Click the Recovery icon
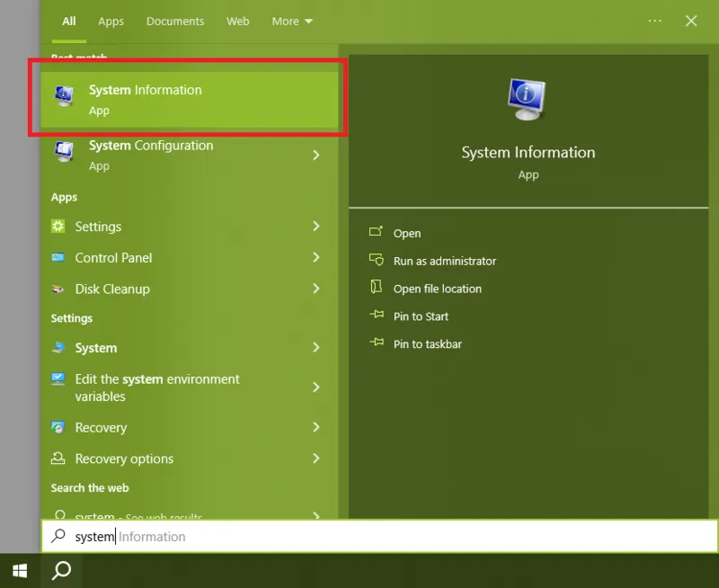This screenshot has height=588, width=719. (58, 427)
